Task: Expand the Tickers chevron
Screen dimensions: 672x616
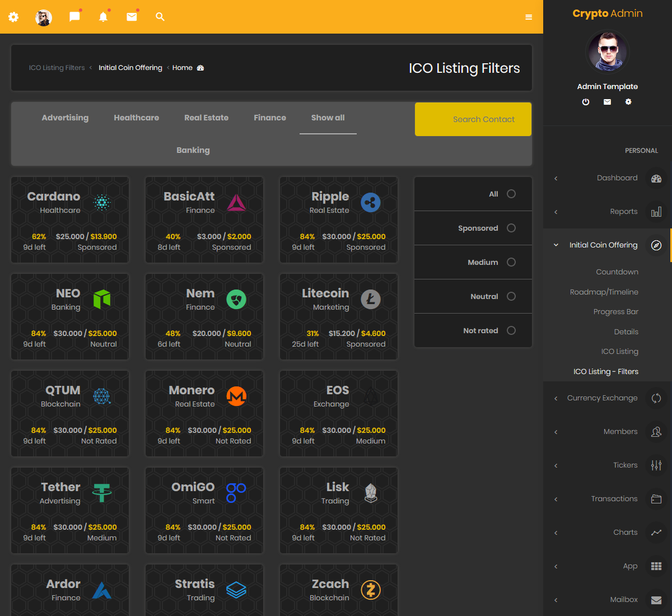Action: click(556, 466)
